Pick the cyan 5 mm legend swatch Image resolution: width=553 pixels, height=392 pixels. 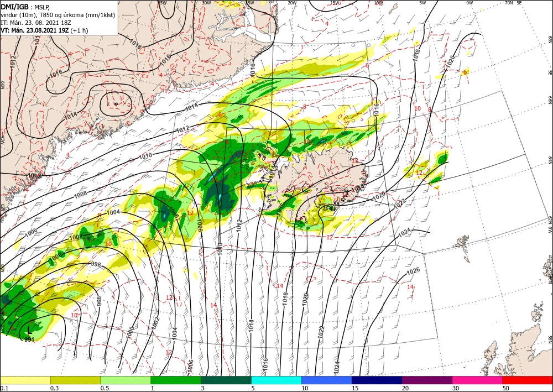pyautogui.click(x=276, y=380)
